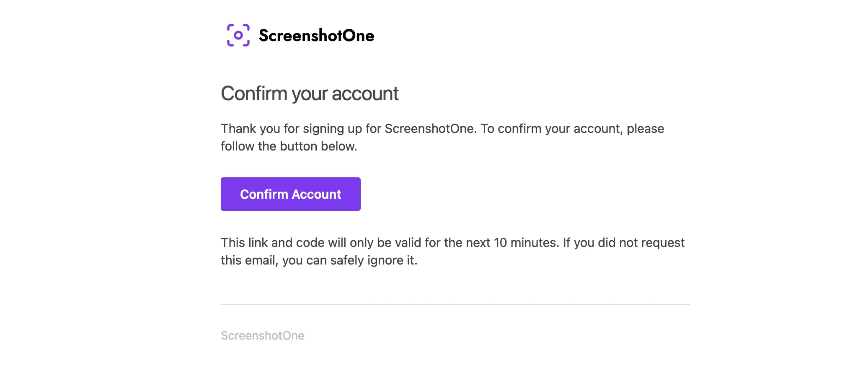Click the "Confirm your account" heading
The width and height of the screenshot is (868, 384).
[310, 93]
